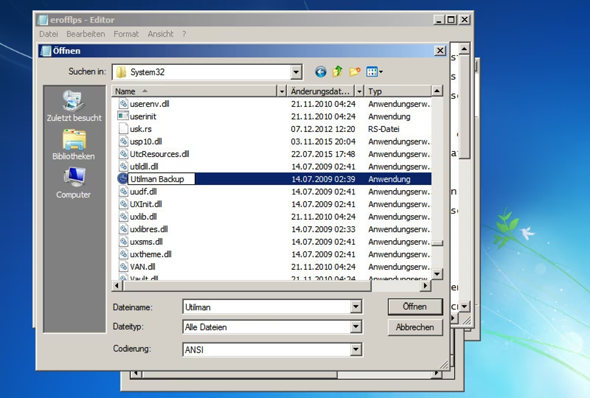Sort by the Typ column header
590x398 pixels.
pyautogui.click(x=398, y=91)
